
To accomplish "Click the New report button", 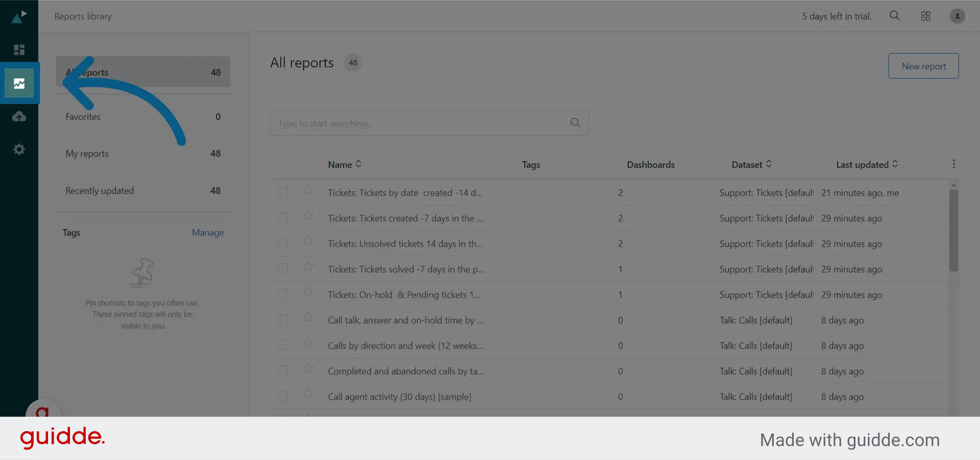I will pyautogui.click(x=923, y=66).
